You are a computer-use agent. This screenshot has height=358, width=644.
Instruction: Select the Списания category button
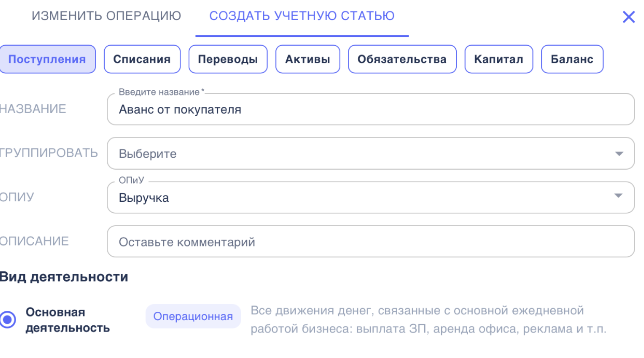coord(142,59)
